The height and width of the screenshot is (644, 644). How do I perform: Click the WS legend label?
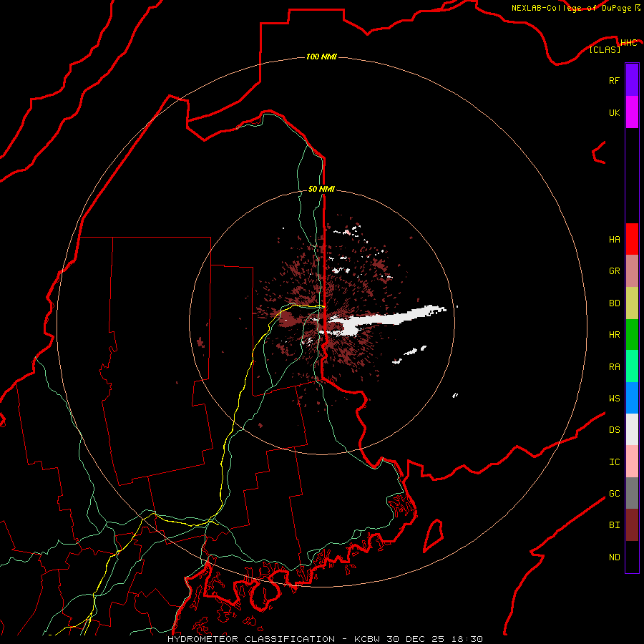pos(614,399)
